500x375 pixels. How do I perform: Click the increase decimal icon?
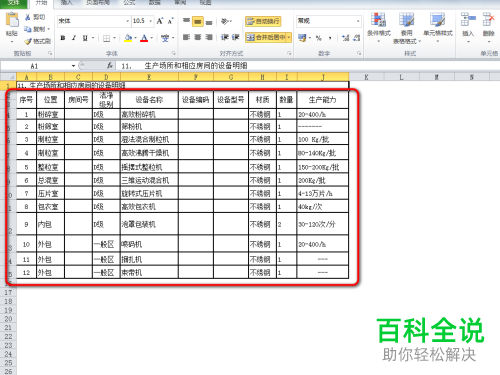pyautogui.click(x=346, y=38)
